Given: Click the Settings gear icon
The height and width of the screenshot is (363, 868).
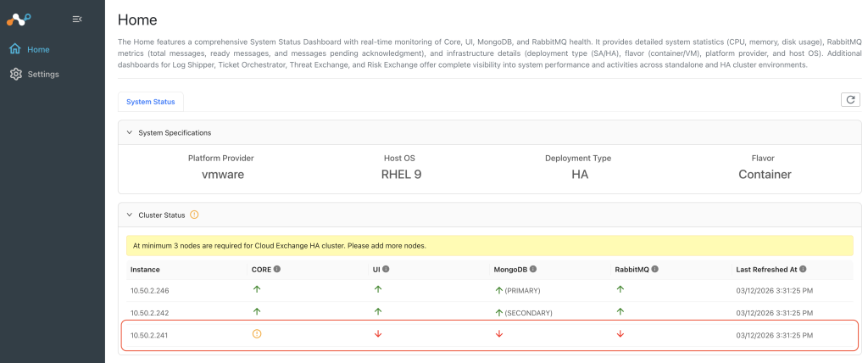Looking at the screenshot, I should coord(16,75).
